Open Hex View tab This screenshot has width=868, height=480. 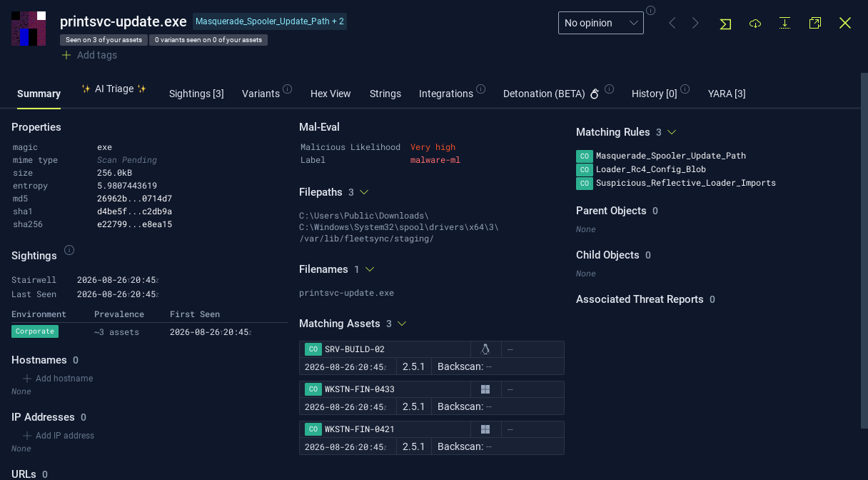pos(330,94)
